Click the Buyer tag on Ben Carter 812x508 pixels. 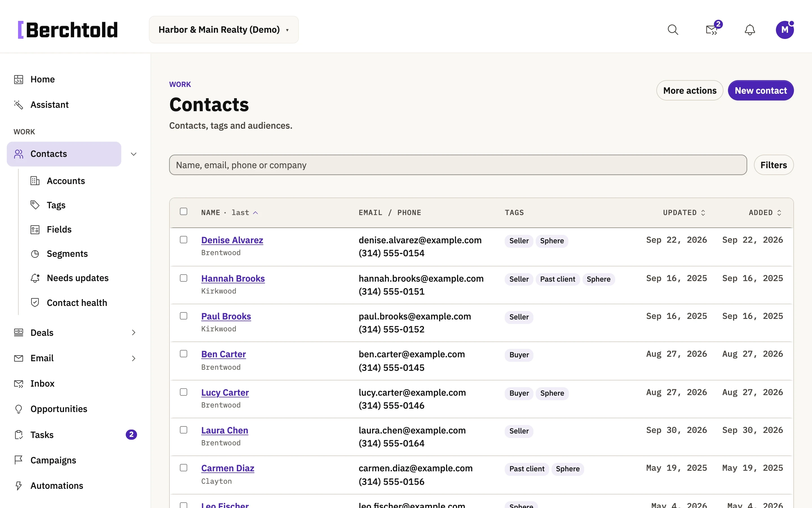[x=519, y=355]
